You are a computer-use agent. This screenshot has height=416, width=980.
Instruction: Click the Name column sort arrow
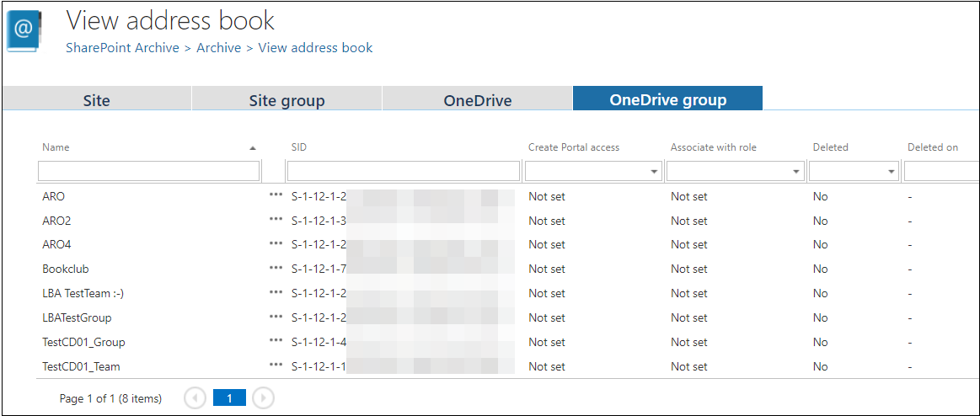coord(253,148)
